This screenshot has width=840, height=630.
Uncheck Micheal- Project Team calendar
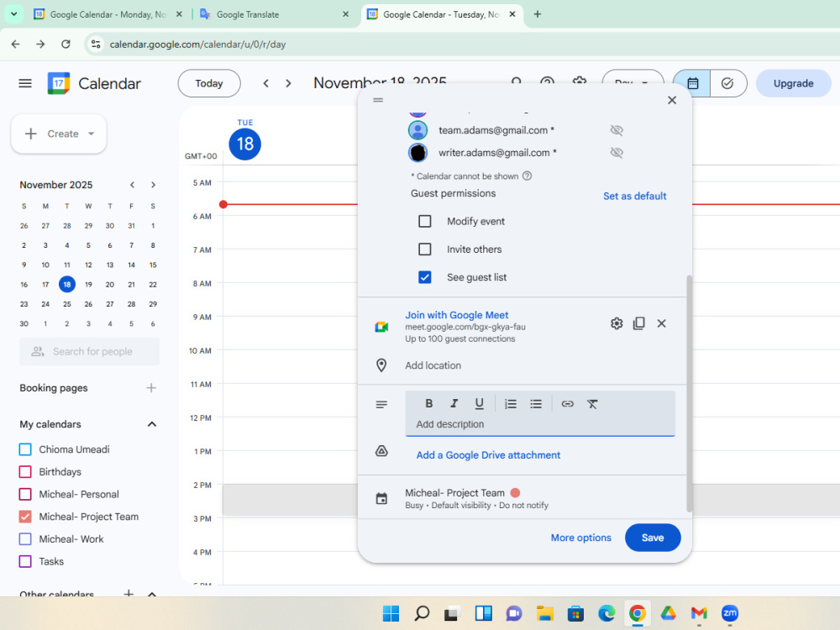25,517
